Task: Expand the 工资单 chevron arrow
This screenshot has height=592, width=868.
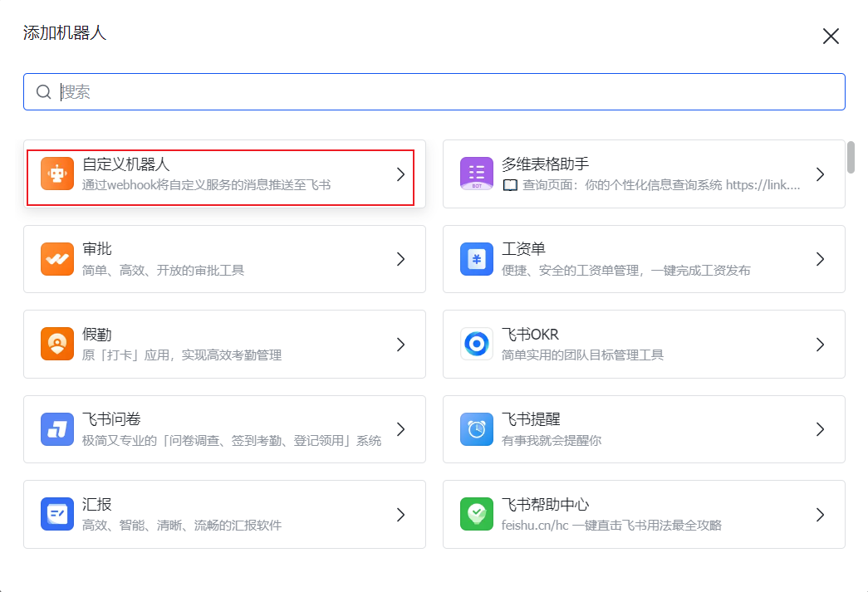Action: [x=821, y=259]
